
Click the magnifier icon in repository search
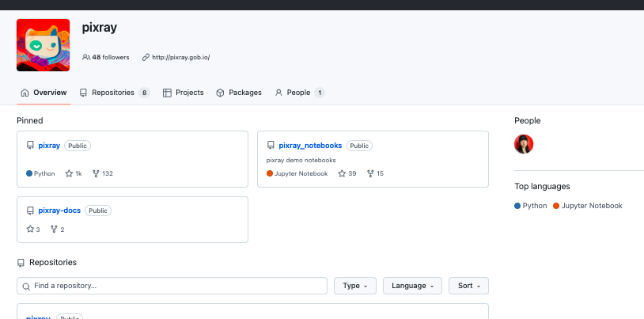click(26, 287)
